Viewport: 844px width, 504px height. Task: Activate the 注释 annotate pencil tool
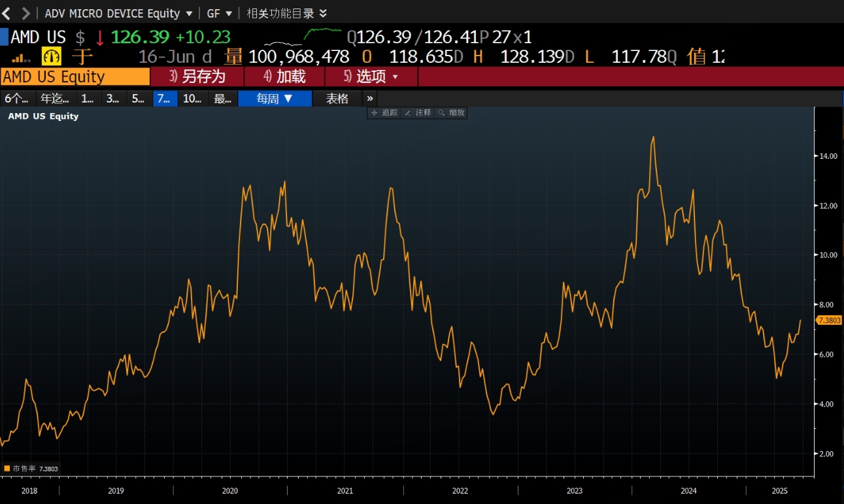[x=418, y=112]
